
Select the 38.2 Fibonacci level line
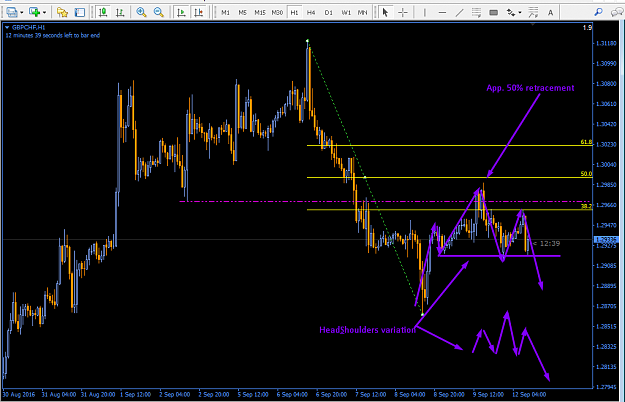450,210
